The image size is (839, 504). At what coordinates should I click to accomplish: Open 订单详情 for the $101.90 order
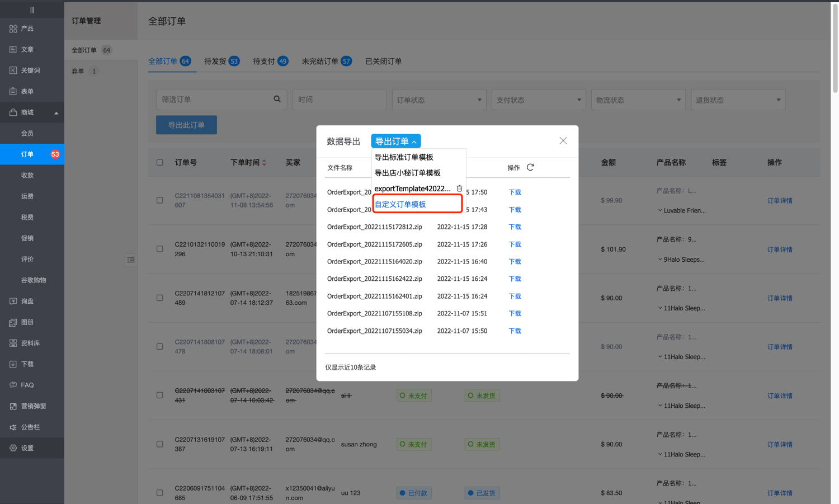click(779, 249)
